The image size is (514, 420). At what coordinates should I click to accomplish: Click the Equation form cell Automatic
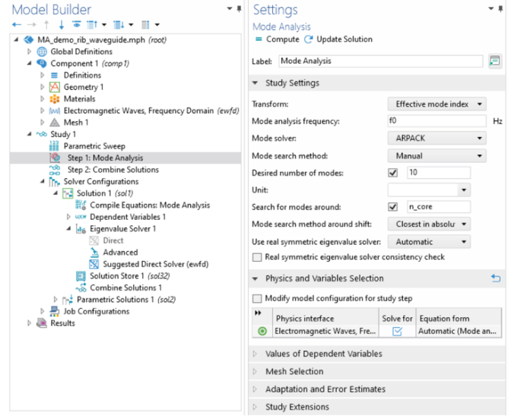click(x=458, y=332)
